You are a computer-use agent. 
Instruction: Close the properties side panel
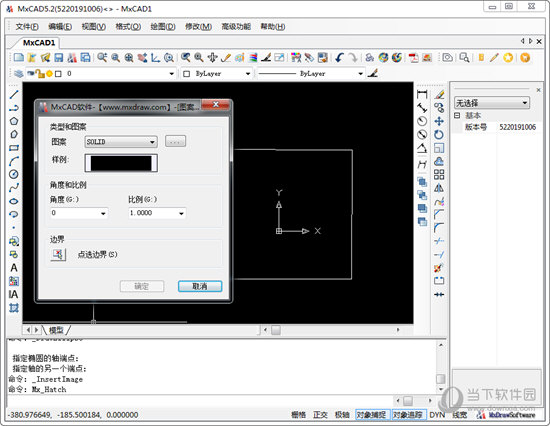(x=538, y=91)
